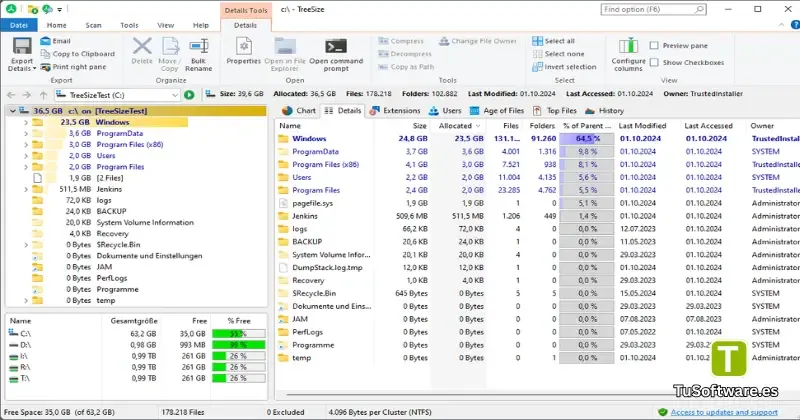Click the green start scan button
The height and width of the screenshot is (420, 800).
[x=189, y=95]
